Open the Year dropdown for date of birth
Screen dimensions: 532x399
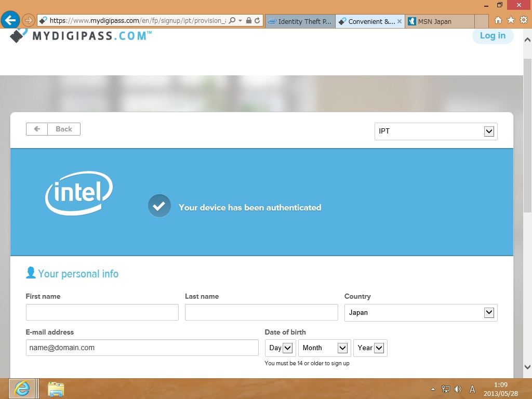tap(370, 348)
